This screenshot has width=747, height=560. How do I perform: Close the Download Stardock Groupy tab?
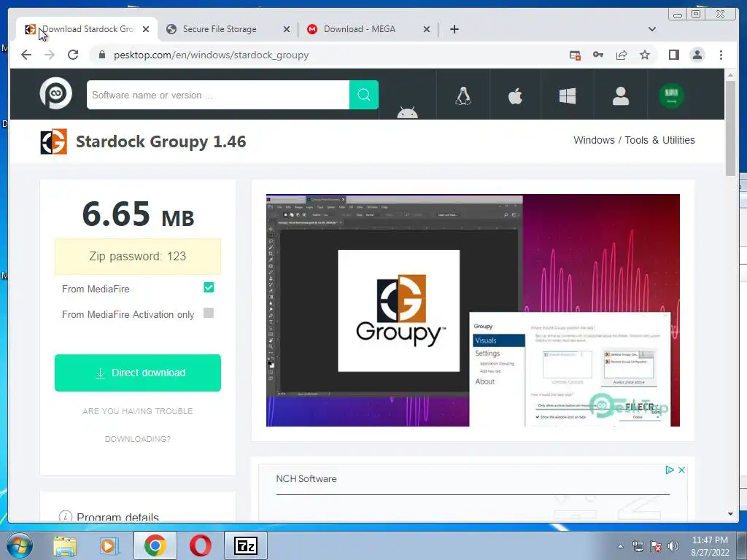click(146, 29)
